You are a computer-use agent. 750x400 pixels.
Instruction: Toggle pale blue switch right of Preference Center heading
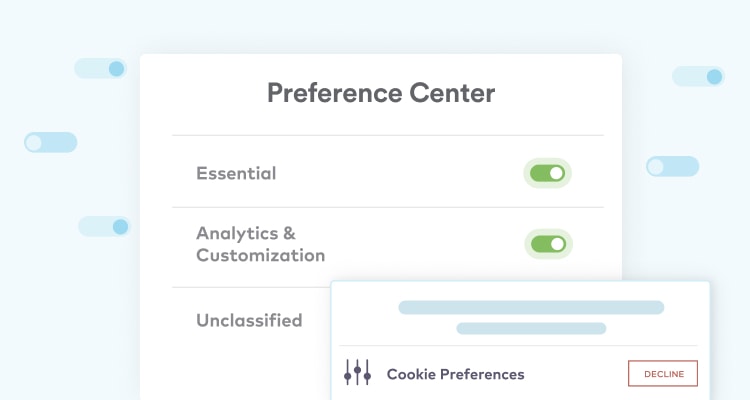pyautogui.click(x=698, y=76)
